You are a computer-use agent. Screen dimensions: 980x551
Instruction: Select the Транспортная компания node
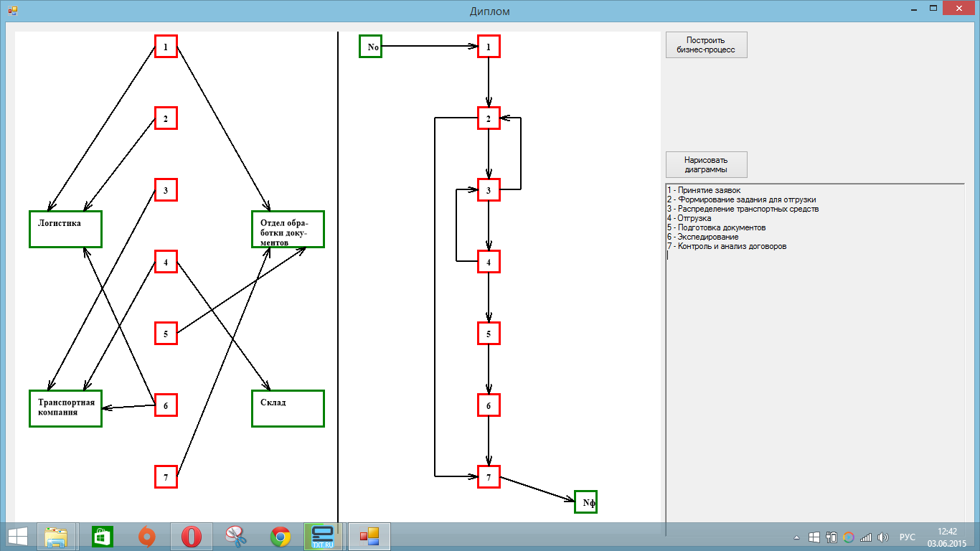pyautogui.click(x=65, y=408)
